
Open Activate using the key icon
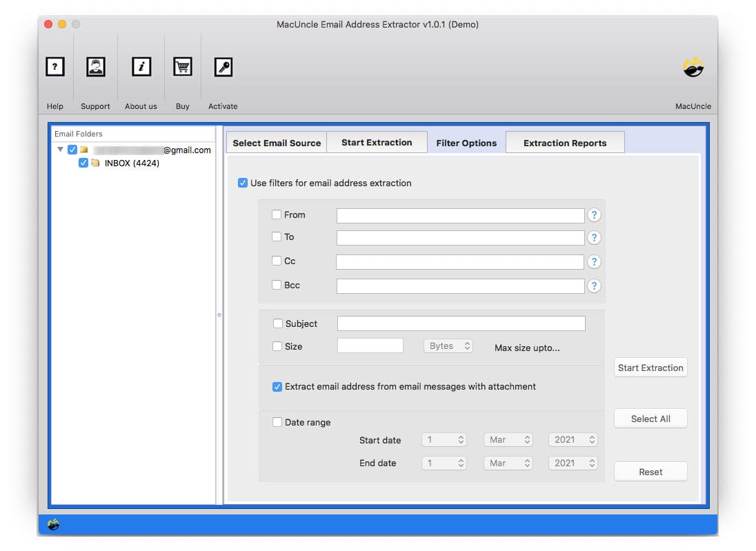(x=223, y=66)
